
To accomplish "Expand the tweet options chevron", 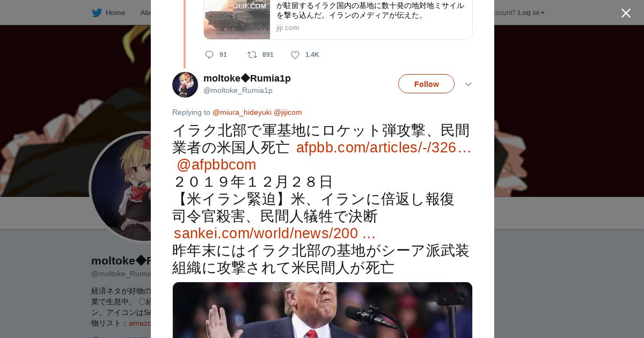I will (x=468, y=84).
